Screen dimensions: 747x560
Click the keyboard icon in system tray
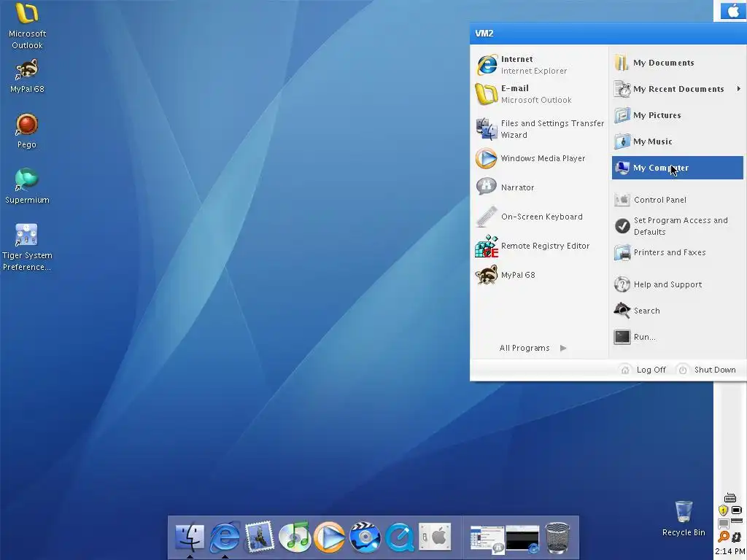click(x=729, y=498)
